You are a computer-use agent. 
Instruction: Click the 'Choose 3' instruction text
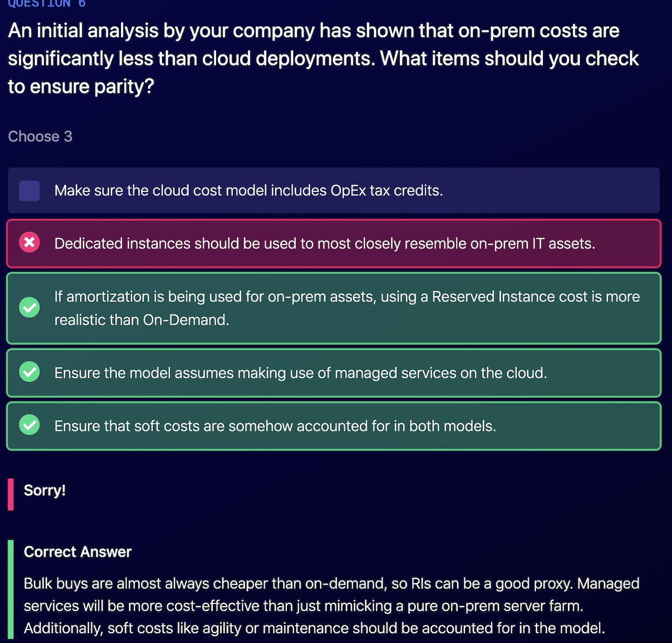[40, 137]
